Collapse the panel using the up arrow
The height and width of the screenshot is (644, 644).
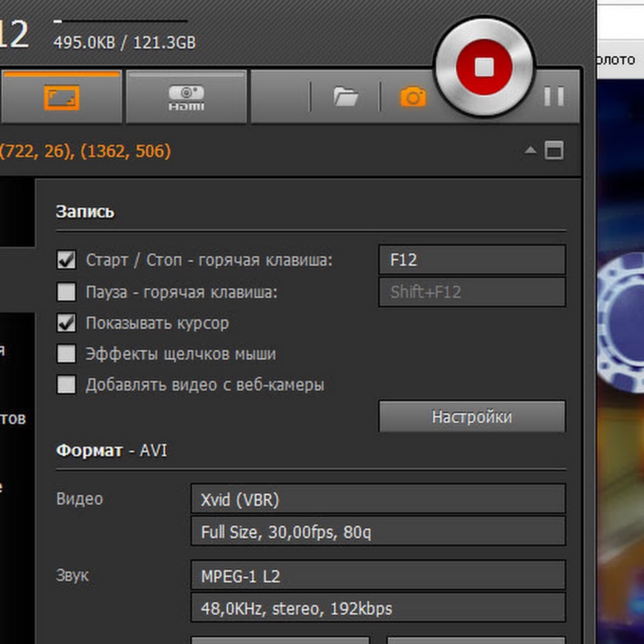coord(530,151)
